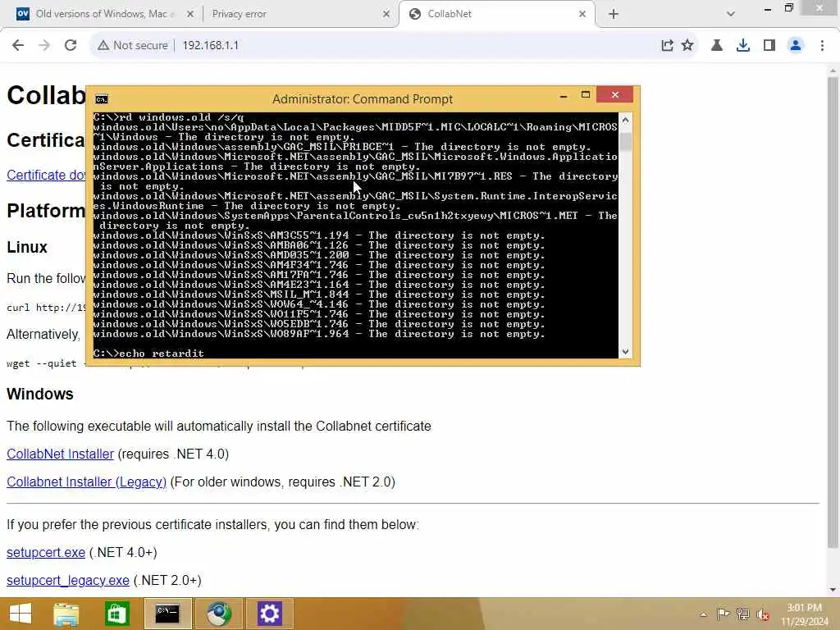Open the Certificate download link
840x630 pixels.
pyautogui.click(x=46, y=176)
